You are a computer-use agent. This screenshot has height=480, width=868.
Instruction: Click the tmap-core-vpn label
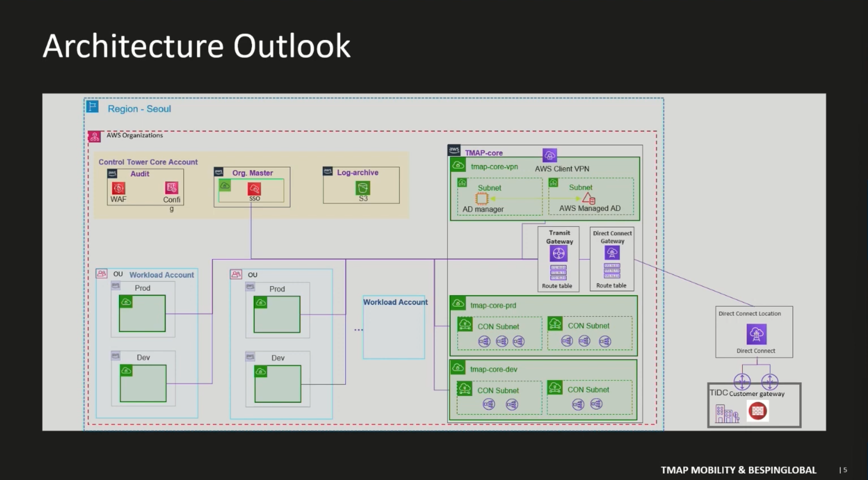pos(494,167)
